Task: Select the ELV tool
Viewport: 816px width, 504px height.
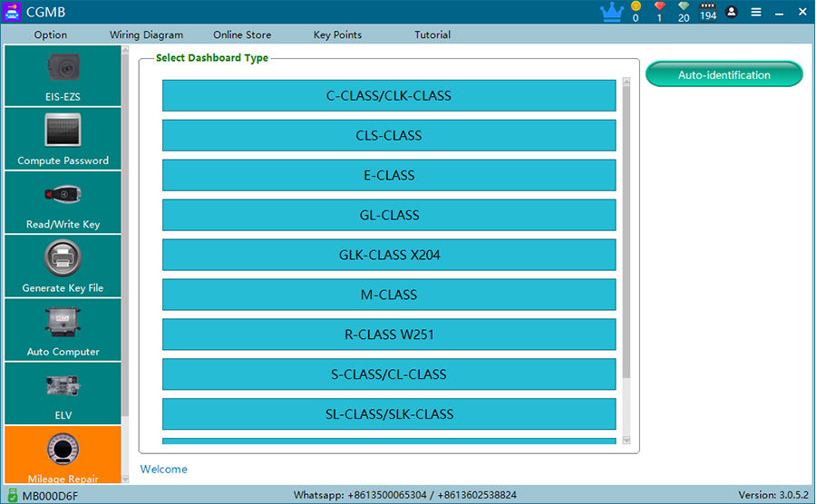Action: click(63, 393)
